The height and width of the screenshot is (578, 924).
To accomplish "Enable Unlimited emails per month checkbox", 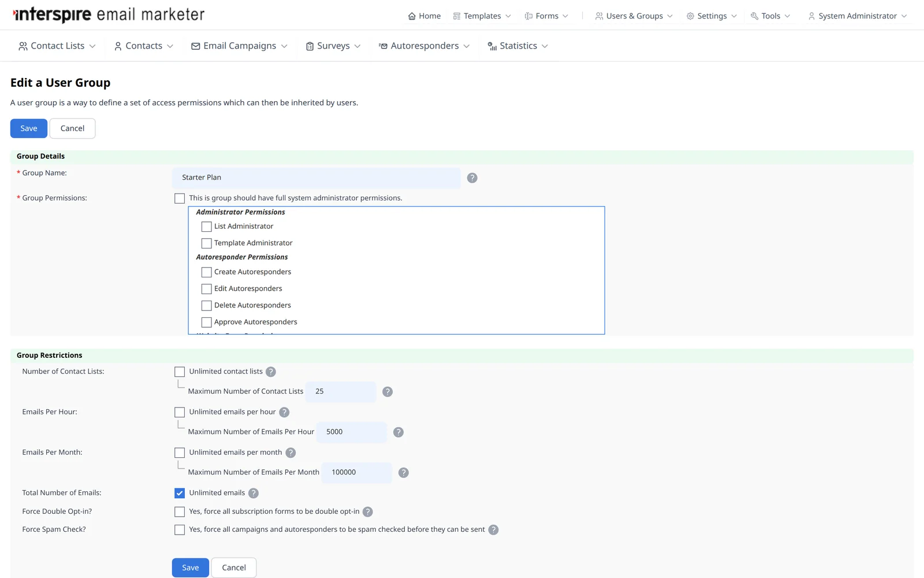I will [x=180, y=453].
